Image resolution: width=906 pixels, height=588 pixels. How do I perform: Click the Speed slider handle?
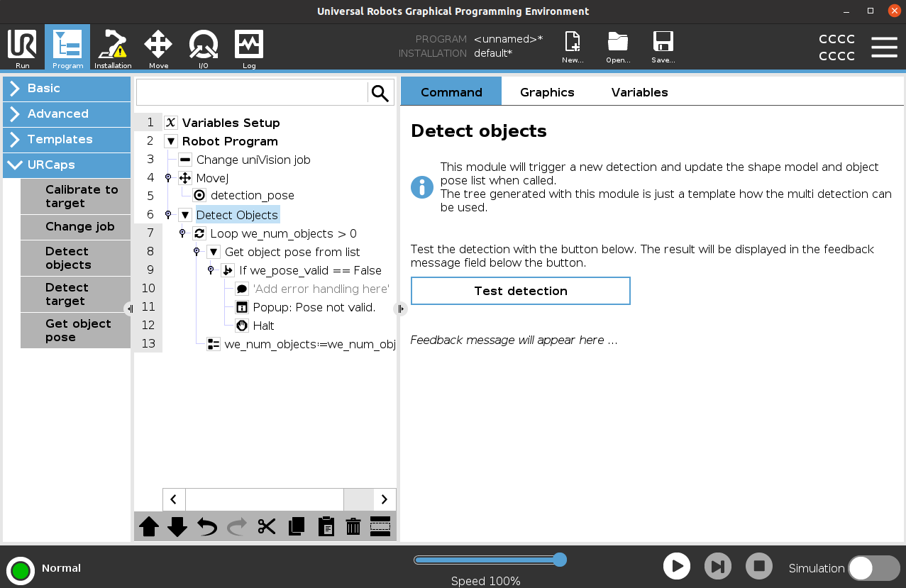tap(559, 560)
